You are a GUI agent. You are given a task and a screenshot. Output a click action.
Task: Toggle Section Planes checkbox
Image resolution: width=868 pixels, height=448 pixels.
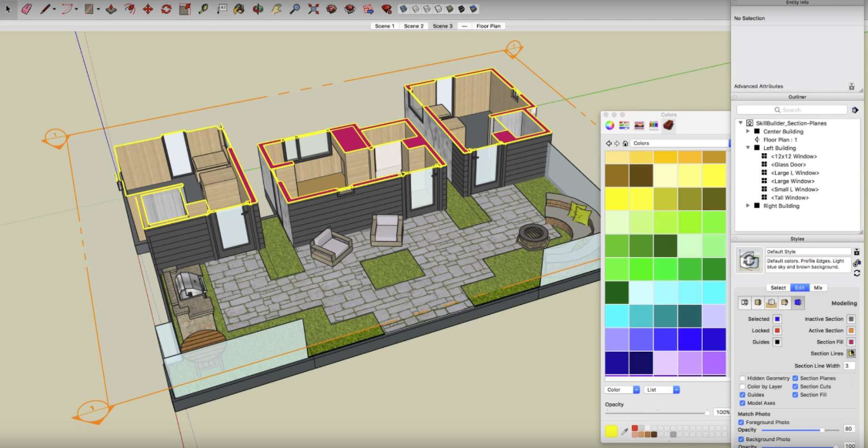tap(795, 378)
